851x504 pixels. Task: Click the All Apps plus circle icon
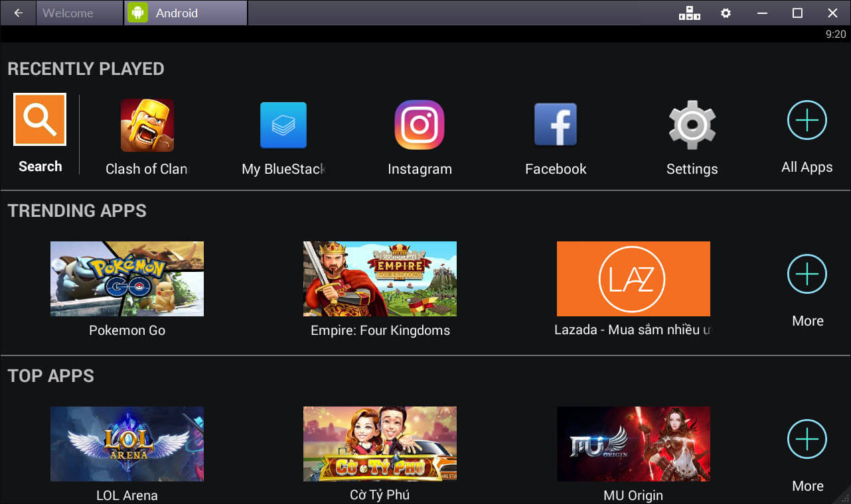coord(807,120)
